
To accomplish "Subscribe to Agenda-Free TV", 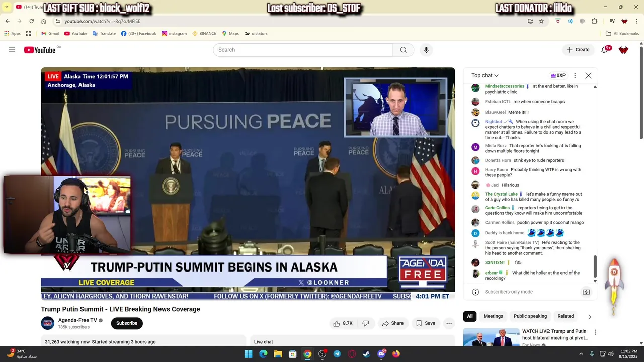I will click(127, 323).
